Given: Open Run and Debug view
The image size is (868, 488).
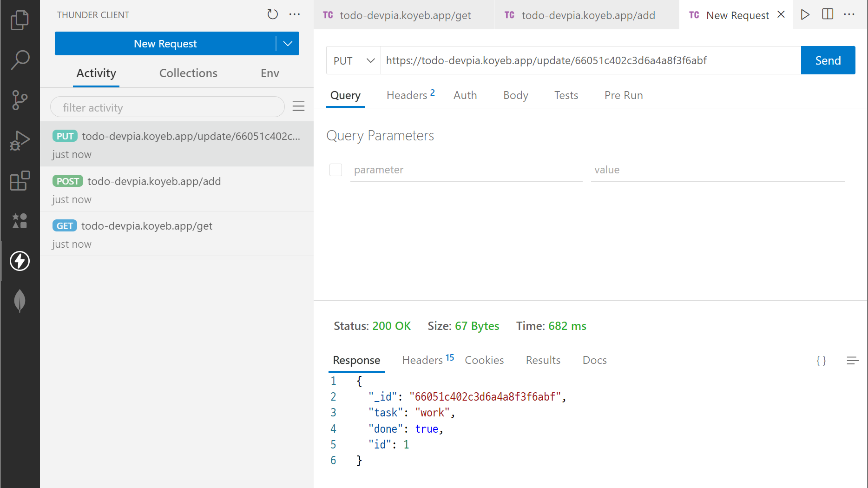Looking at the screenshot, I should (20, 140).
